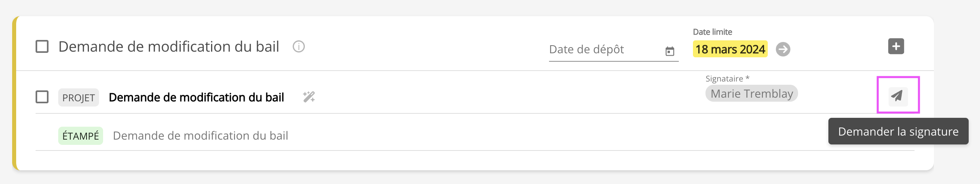The image size is (980, 184).
Task: Click the magic wand icon beside the draft document
Action: [x=309, y=97]
